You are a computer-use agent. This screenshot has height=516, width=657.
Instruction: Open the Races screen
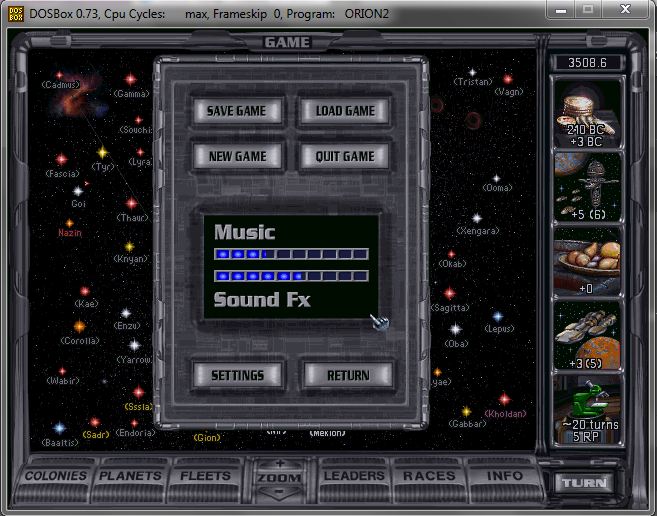click(429, 476)
